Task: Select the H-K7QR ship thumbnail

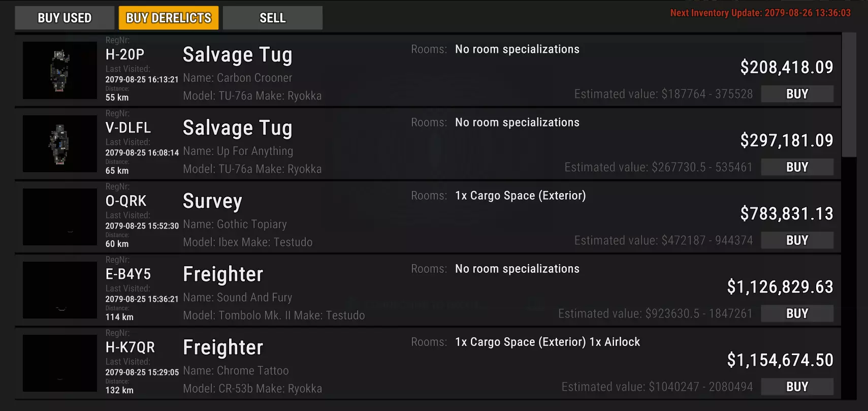Action: pyautogui.click(x=60, y=363)
